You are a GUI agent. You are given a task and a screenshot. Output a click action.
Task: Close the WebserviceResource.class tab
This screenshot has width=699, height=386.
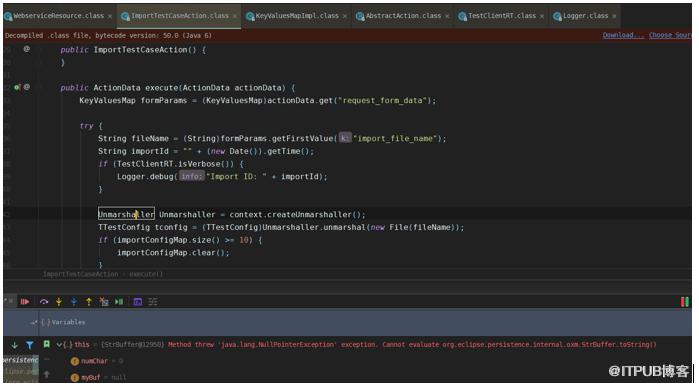coord(110,16)
